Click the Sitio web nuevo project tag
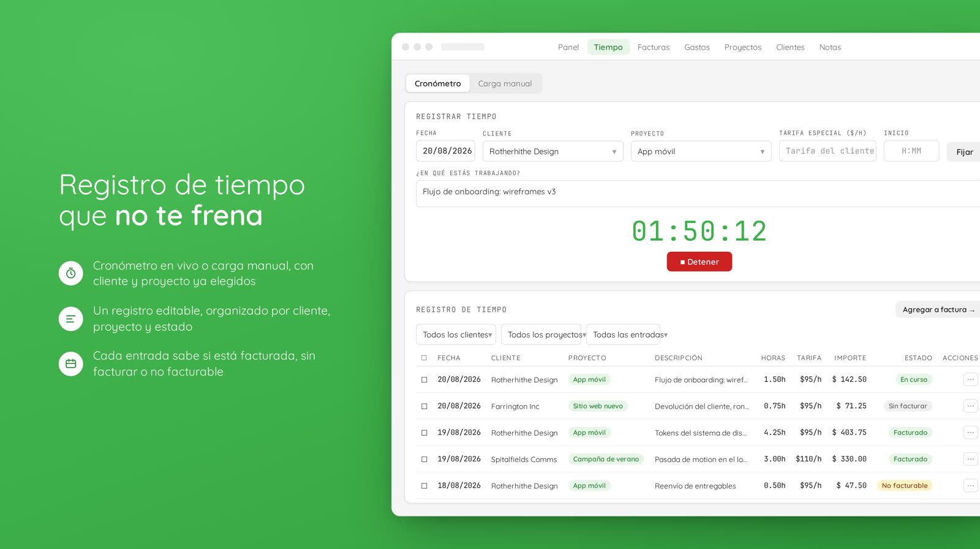The height and width of the screenshot is (549, 980). tap(598, 406)
